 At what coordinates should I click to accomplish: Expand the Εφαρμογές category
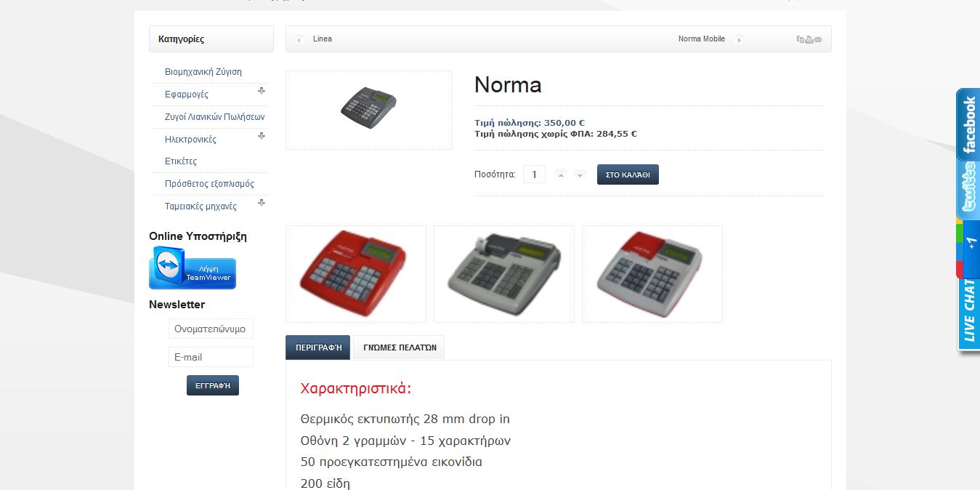tap(262, 91)
